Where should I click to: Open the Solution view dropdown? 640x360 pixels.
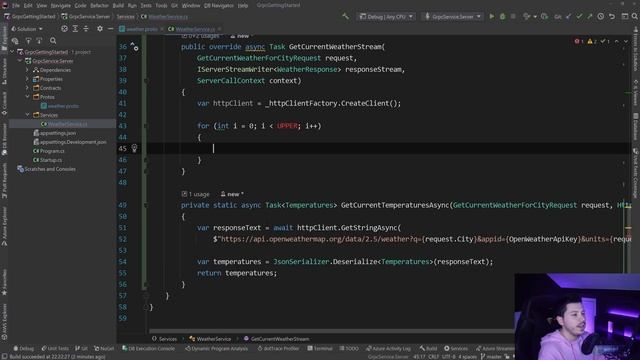(x=27, y=29)
